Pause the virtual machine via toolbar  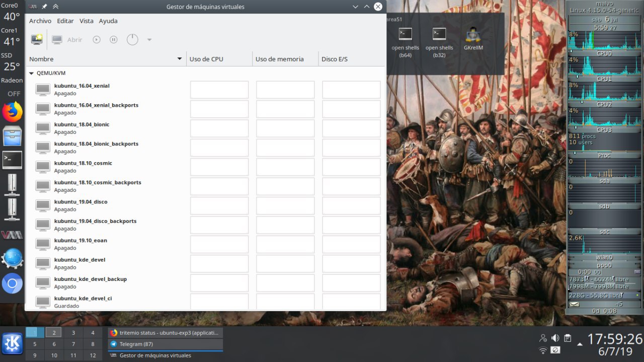[x=114, y=39]
